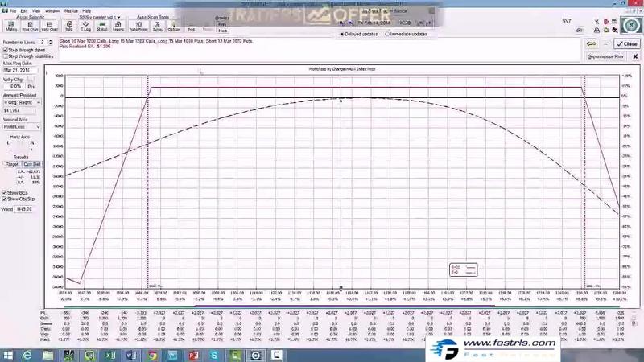Screen dimensions: 644x362
Task: Open File Explorer from the taskbar
Action: 47,355
